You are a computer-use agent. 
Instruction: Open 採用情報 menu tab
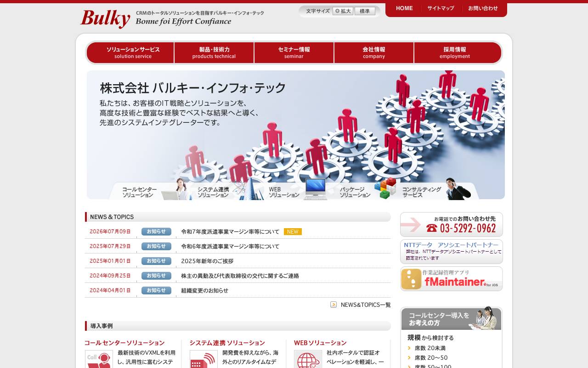(x=458, y=52)
